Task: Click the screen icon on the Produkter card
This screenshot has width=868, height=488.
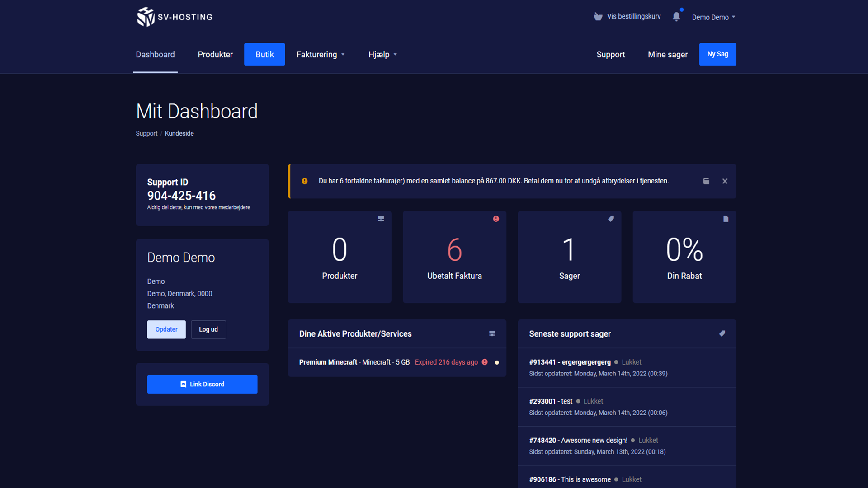Action: (x=381, y=219)
